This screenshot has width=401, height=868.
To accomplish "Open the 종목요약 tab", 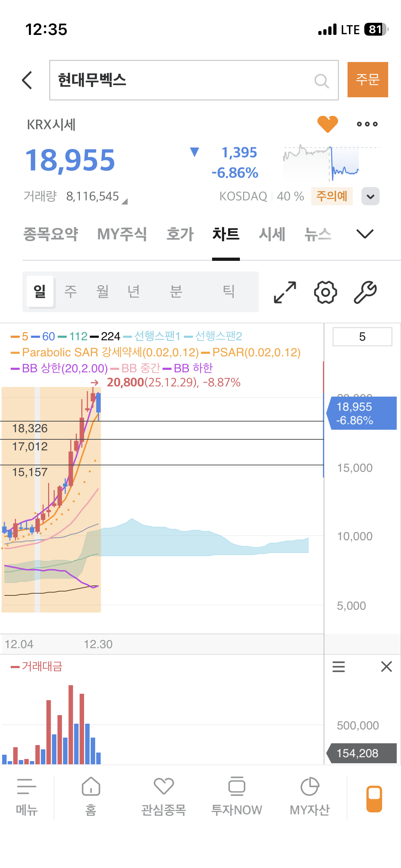I will click(51, 234).
